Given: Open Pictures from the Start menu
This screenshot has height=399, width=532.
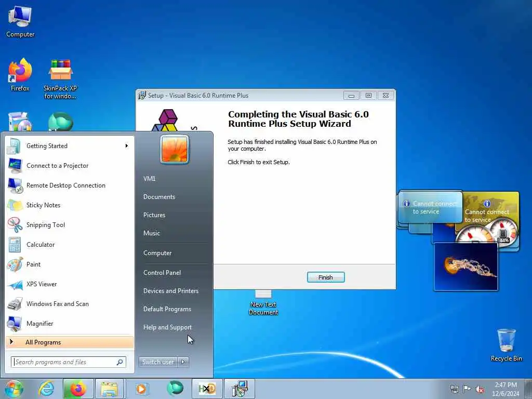Looking at the screenshot, I should click(154, 215).
